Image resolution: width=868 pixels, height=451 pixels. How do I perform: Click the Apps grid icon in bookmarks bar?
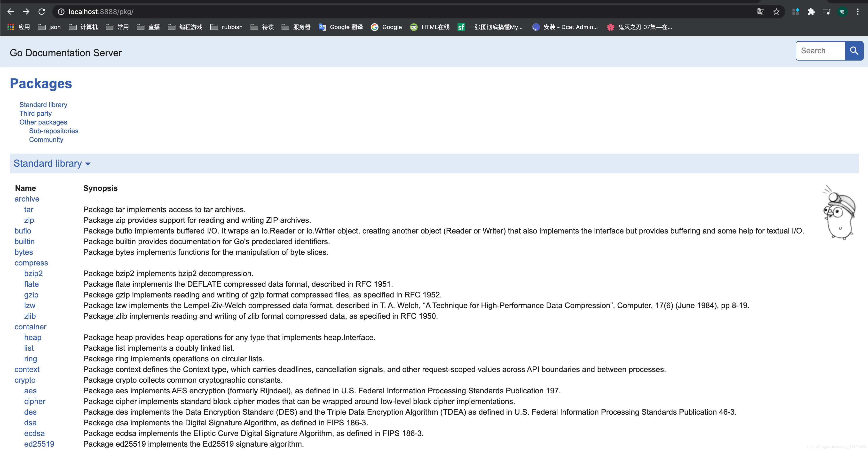[11, 27]
